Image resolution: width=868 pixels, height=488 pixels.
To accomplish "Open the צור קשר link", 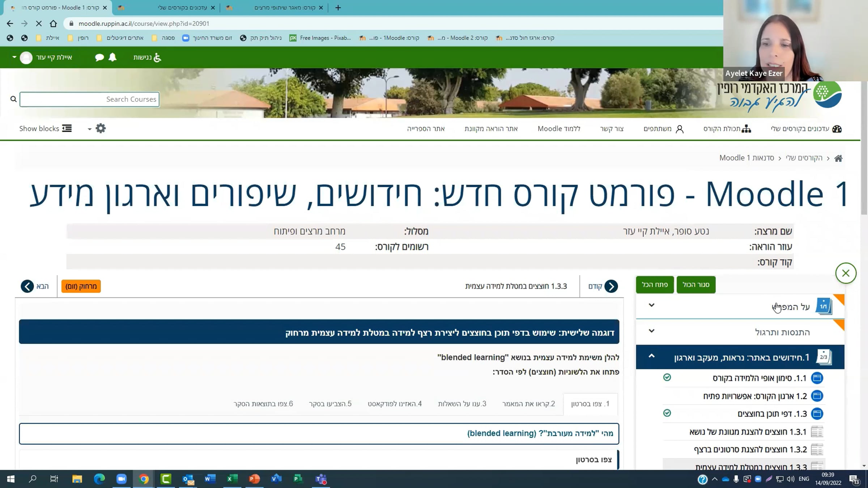I will 612,129.
